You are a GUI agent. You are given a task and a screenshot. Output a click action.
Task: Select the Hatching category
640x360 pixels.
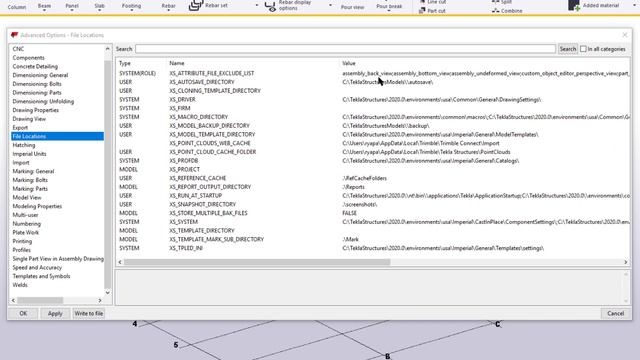point(24,145)
